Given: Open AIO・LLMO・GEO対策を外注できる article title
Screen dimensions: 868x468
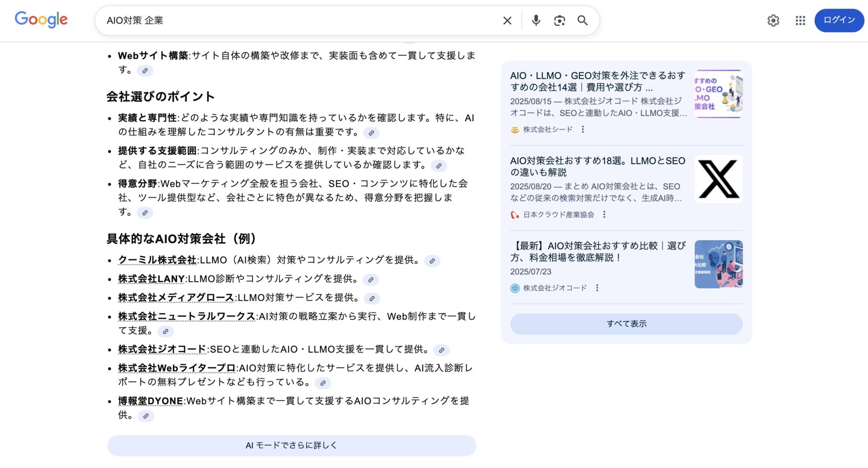Looking at the screenshot, I should click(598, 81).
